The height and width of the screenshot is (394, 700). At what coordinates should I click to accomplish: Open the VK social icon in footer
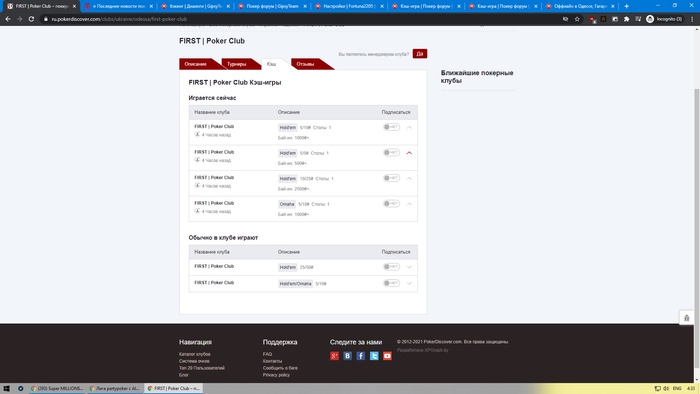point(347,356)
